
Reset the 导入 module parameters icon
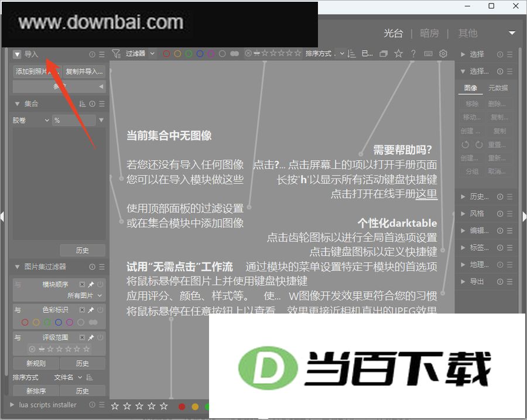tap(92, 54)
